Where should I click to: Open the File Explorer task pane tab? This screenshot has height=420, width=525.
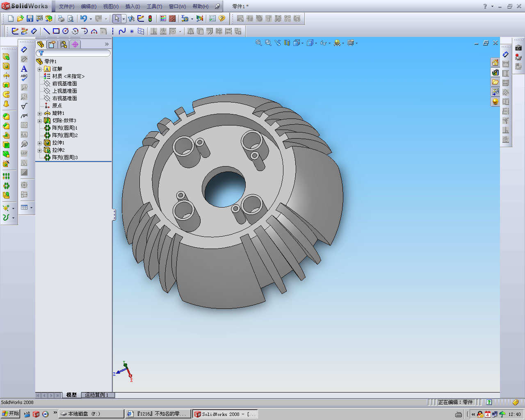(x=495, y=82)
